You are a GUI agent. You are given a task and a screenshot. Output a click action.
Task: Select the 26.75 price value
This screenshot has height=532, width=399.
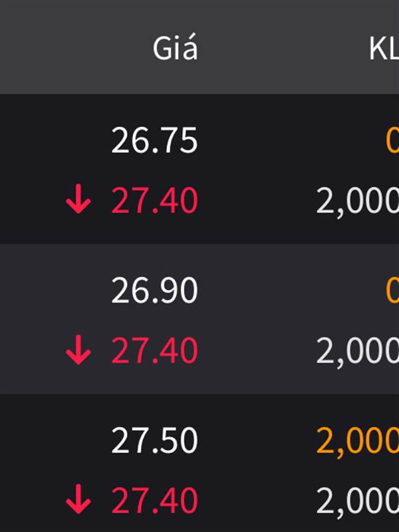pyautogui.click(x=154, y=141)
